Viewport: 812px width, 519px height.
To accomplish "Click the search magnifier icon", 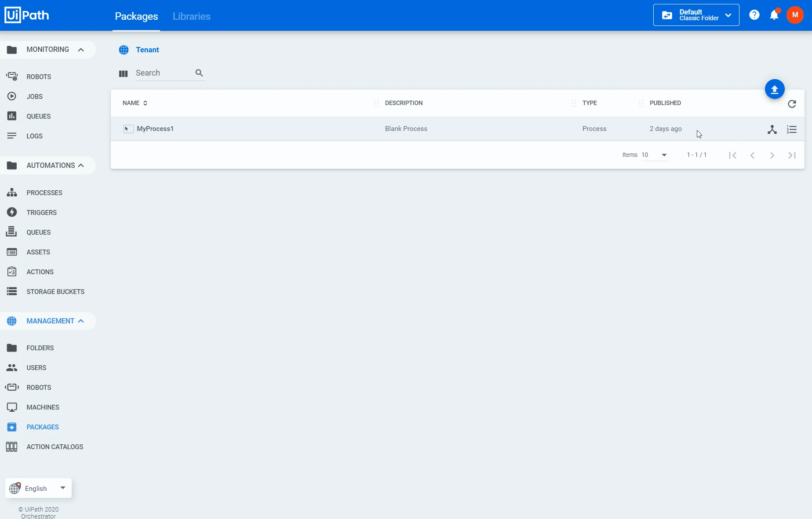I will coord(199,73).
